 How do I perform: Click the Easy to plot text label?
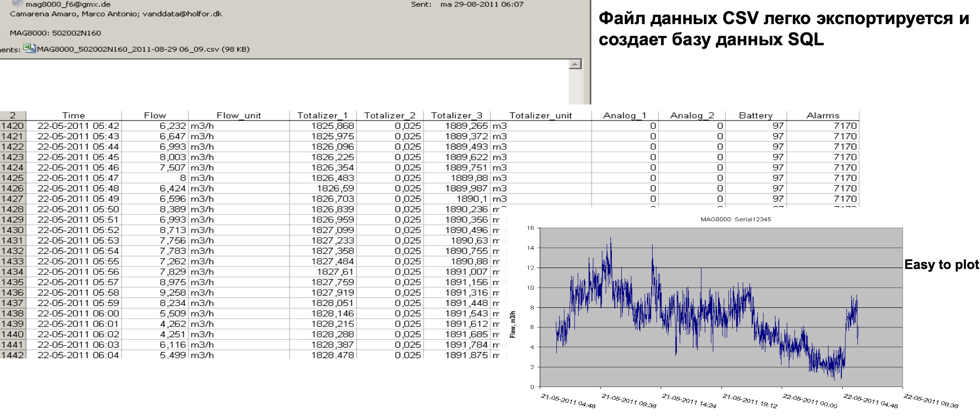point(941,265)
